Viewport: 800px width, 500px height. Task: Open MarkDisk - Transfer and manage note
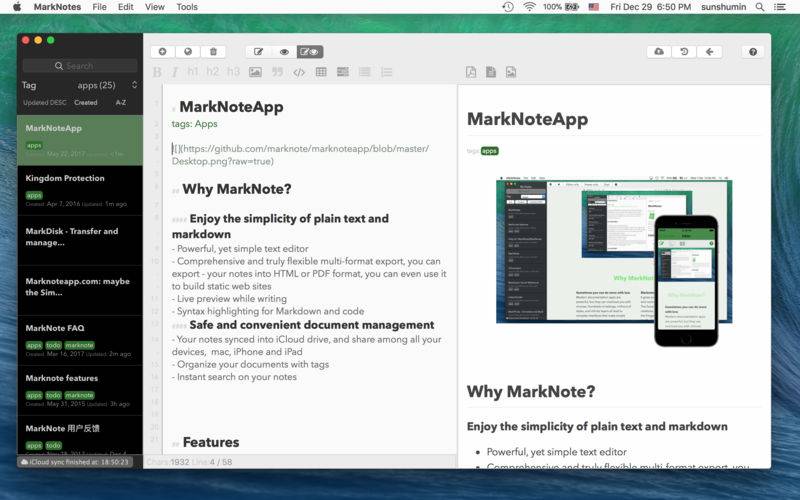pyautogui.click(x=80, y=240)
